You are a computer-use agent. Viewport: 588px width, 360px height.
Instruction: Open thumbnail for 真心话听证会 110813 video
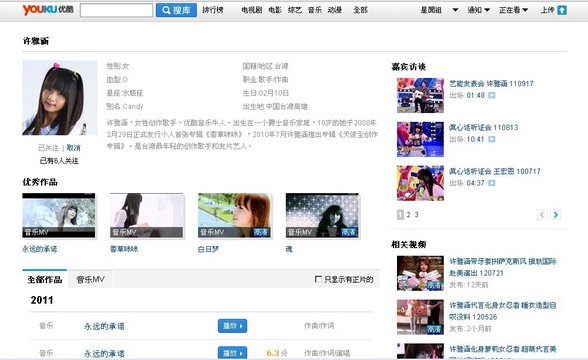tap(420, 139)
